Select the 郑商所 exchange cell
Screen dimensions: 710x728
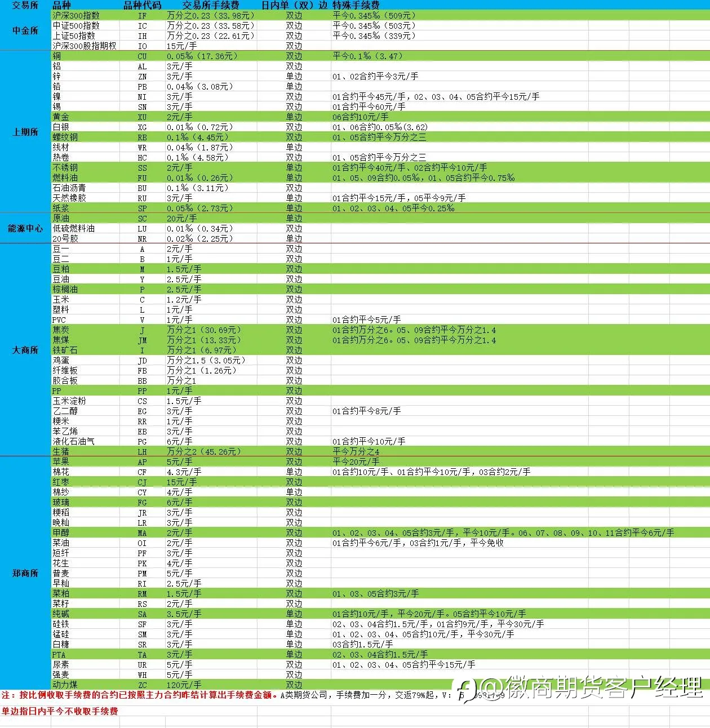pos(25,573)
